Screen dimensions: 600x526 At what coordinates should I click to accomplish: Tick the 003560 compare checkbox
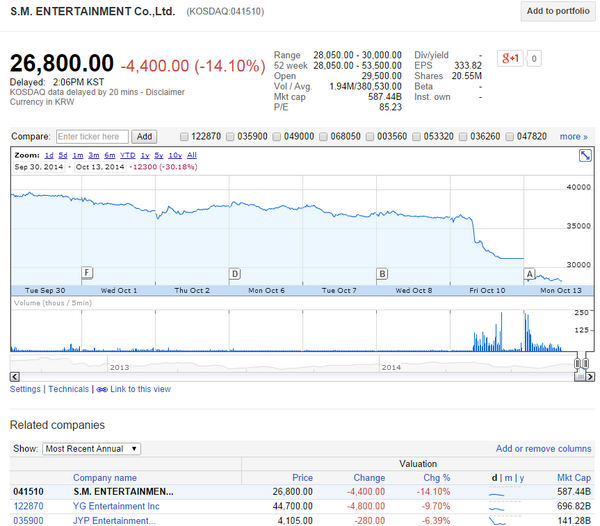[370, 137]
